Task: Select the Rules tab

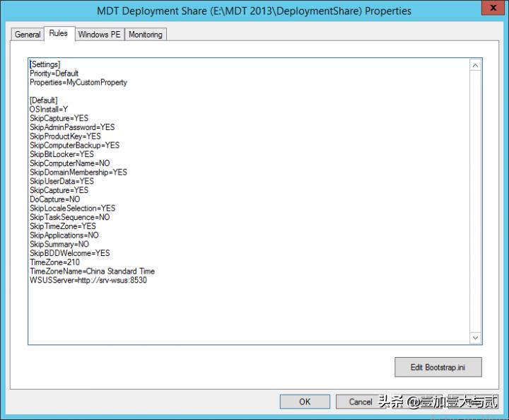Action: (x=59, y=33)
